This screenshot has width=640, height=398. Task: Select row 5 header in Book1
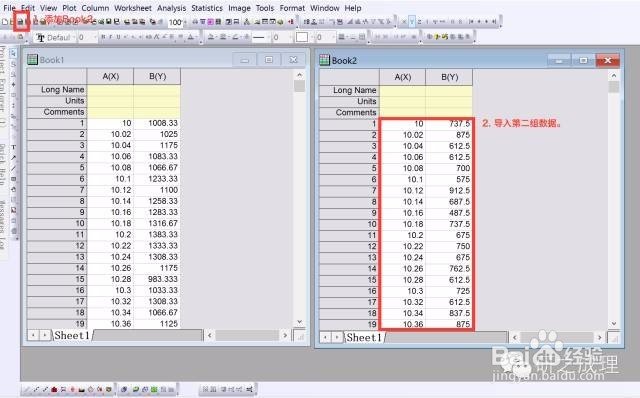tap(57, 168)
